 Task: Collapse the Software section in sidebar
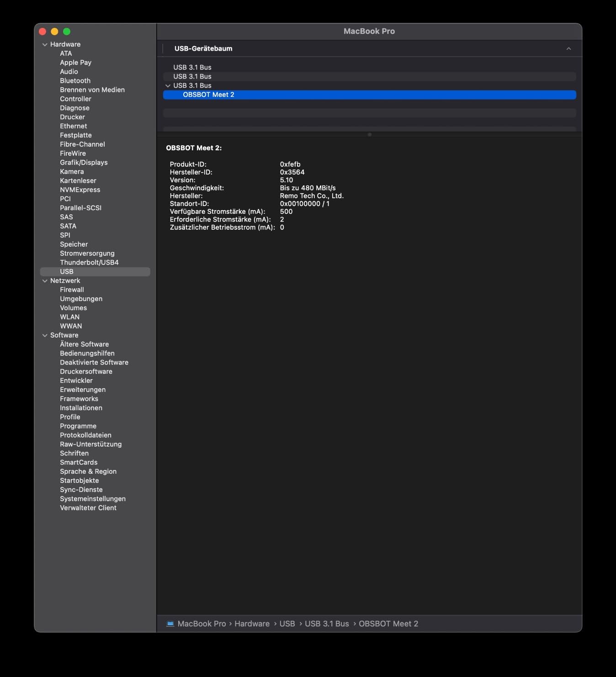[45, 335]
